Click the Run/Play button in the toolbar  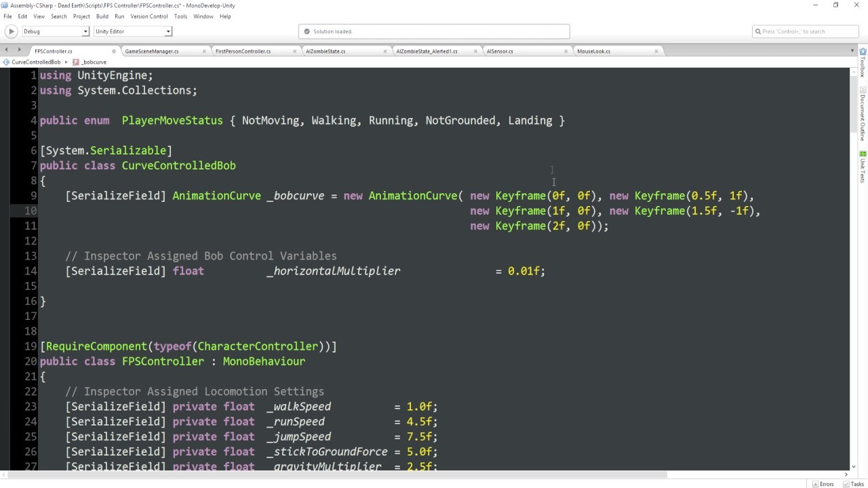coord(11,31)
